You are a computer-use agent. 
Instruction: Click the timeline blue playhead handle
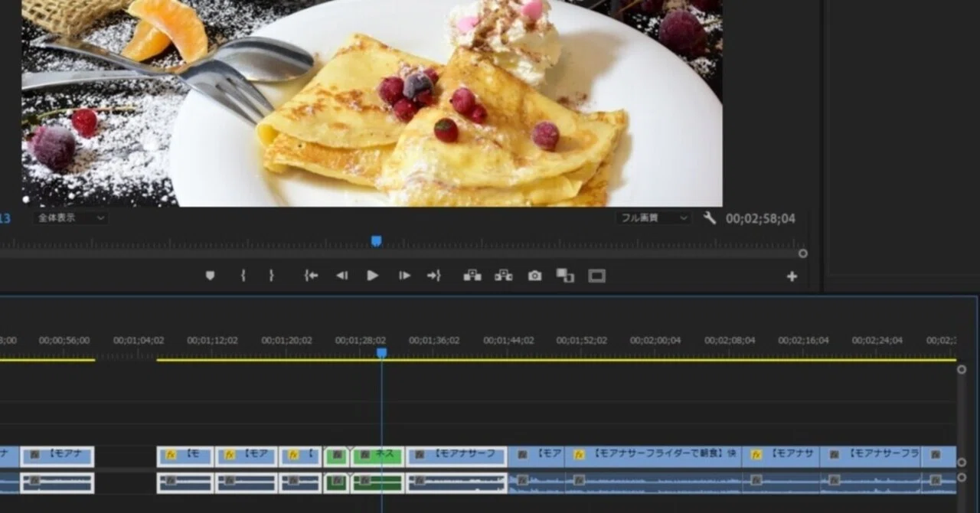click(x=381, y=353)
